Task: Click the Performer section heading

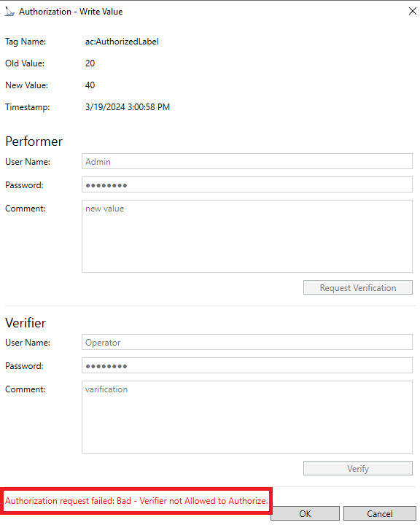Action: pos(34,141)
